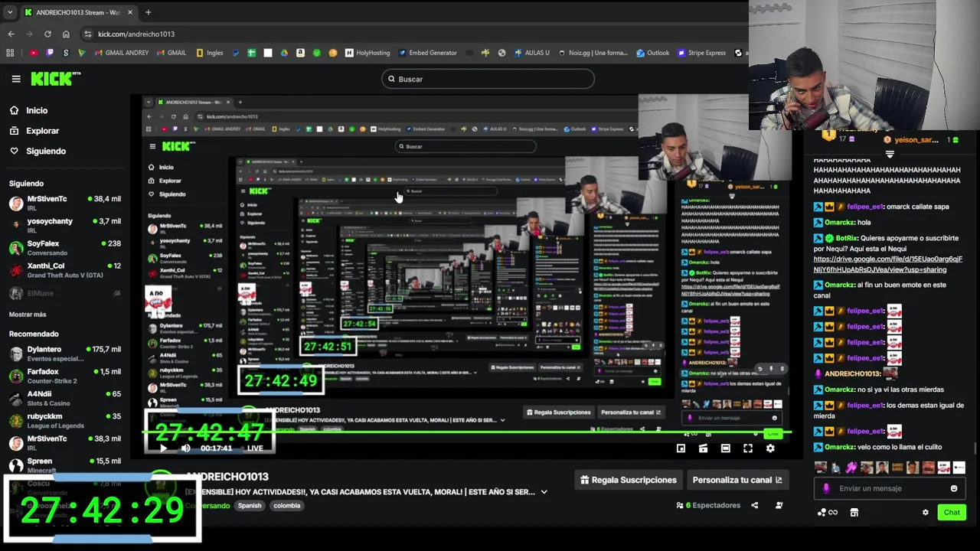Open the Kick hamburger sidebar menu

15,79
